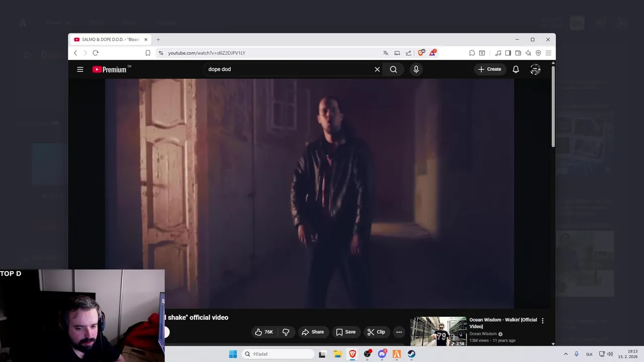644x362 pixels.
Task: Clear the search text with X
Action: [x=377, y=69]
